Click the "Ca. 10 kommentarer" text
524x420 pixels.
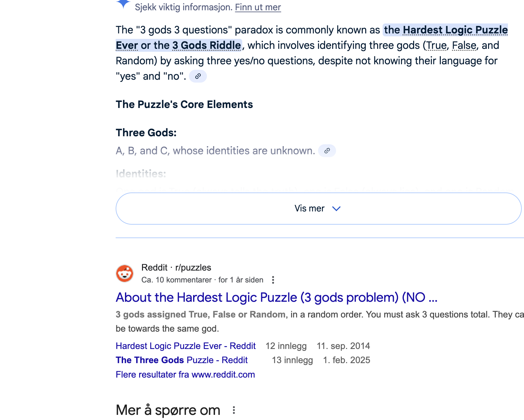tap(176, 280)
